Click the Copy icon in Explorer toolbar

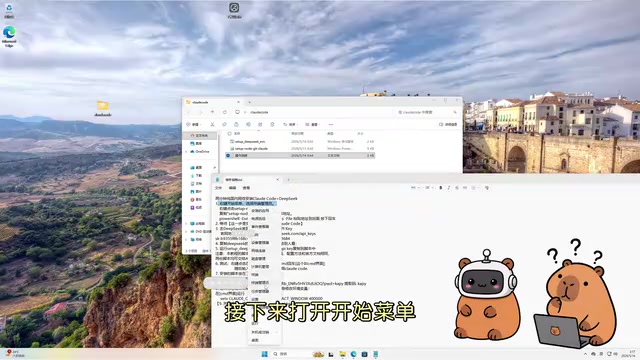click(x=224, y=124)
